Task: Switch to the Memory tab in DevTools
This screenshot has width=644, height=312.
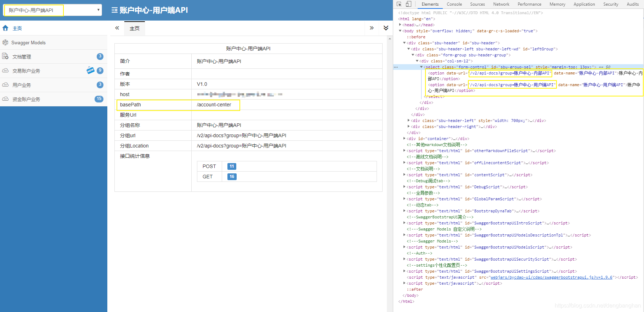Action: pyautogui.click(x=557, y=4)
